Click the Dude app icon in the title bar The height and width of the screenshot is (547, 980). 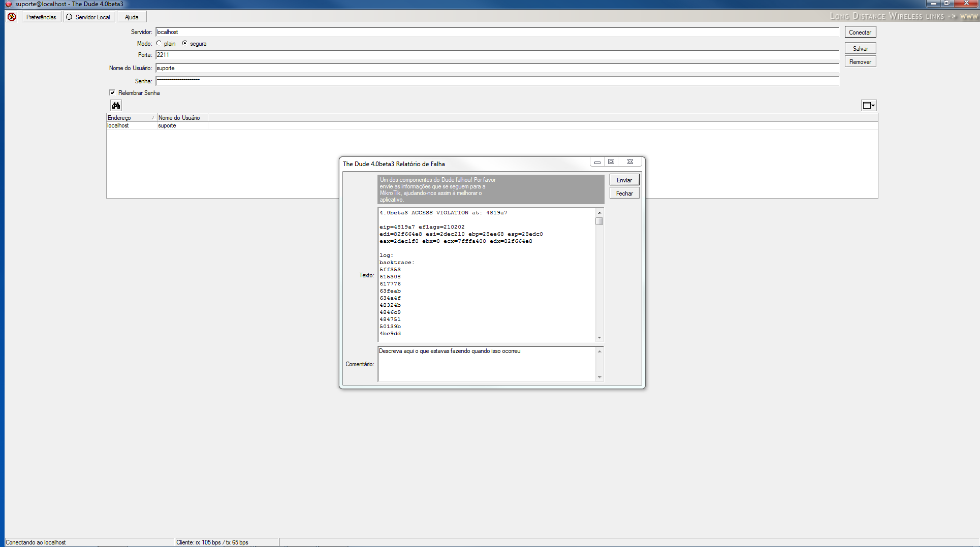(8, 4)
